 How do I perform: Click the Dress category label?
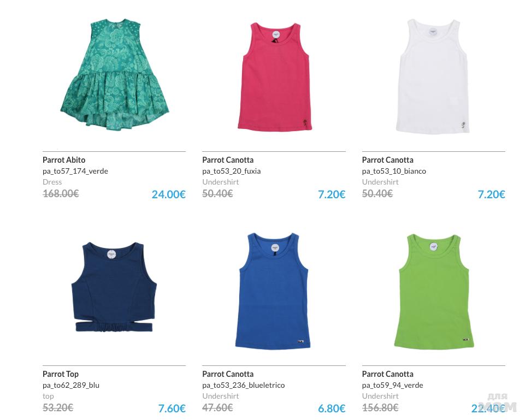click(x=52, y=182)
